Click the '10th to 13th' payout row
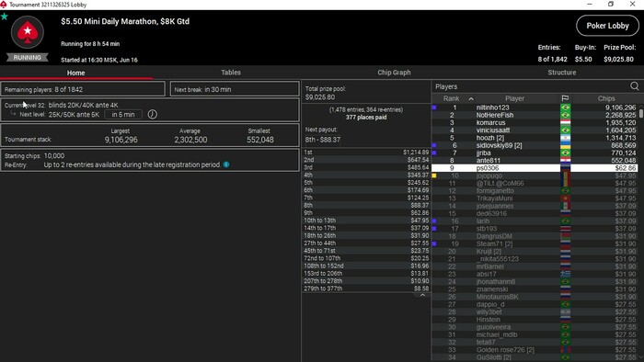This screenshot has height=362, width=644. (x=366, y=221)
